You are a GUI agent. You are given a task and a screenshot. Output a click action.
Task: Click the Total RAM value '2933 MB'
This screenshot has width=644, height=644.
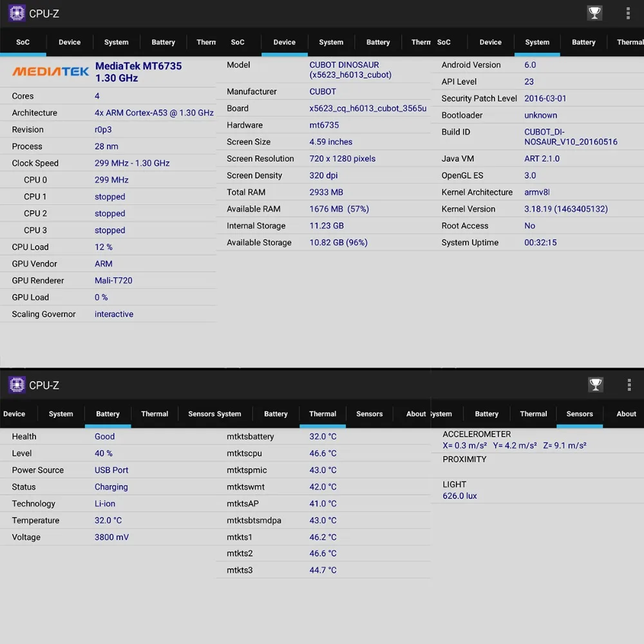coord(326,192)
